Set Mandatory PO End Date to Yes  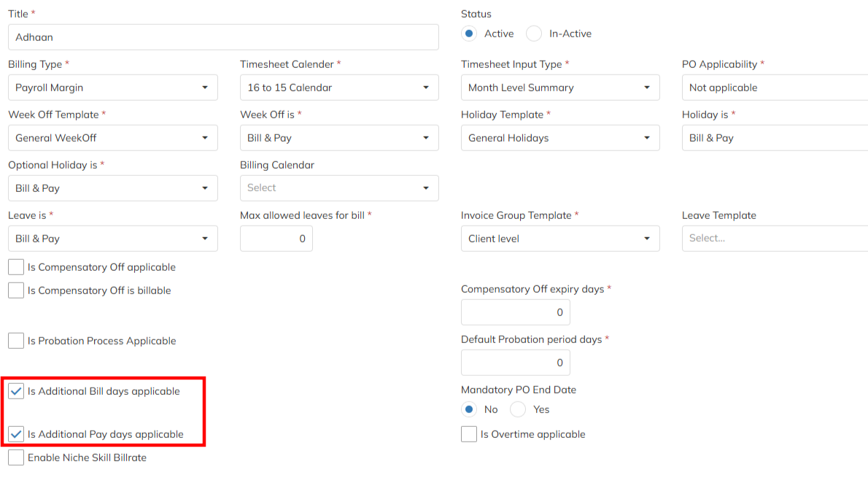(518, 409)
